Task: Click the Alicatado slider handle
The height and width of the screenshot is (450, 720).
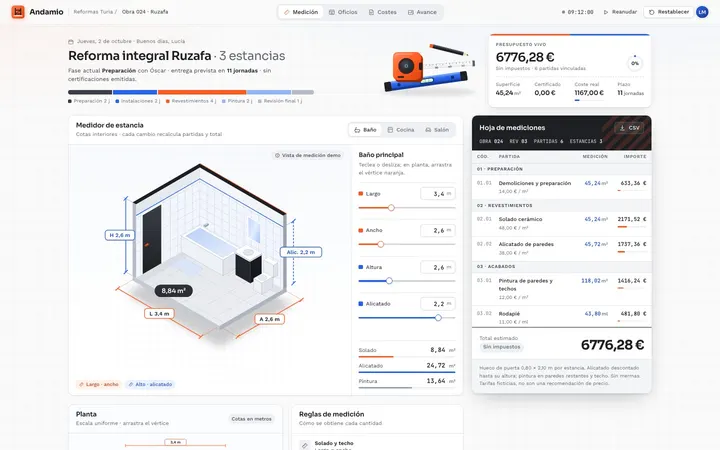Action: point(439,318)
